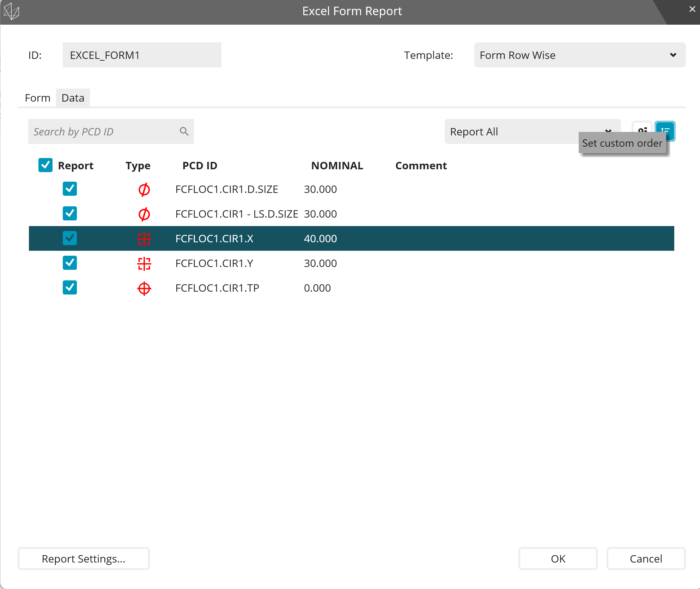Viewport: 700px width, 589px height.
Task: Click the app logo in title bar
Action: coord(11,11)
